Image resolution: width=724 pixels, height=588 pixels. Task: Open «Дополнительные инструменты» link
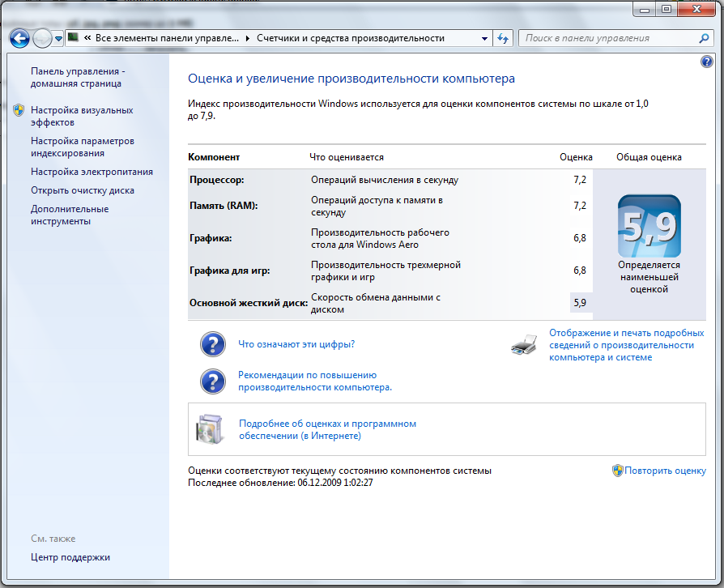[70, 215]
